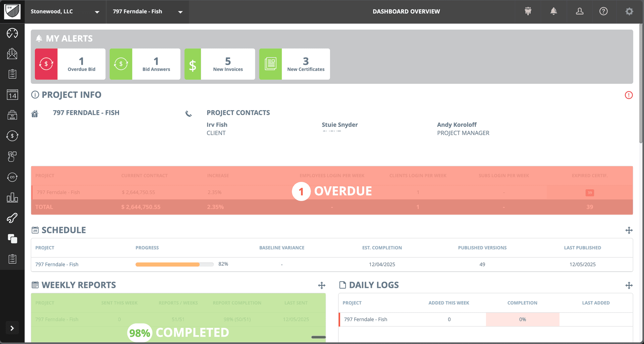Open settings with the gear icon
The width and height of the screenshot is (644, 344).
pyautogui.click(x=629, y=11)
